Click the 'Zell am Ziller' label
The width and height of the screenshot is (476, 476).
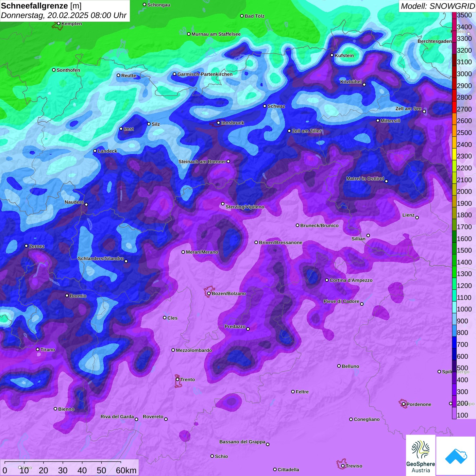pos(306,131)
